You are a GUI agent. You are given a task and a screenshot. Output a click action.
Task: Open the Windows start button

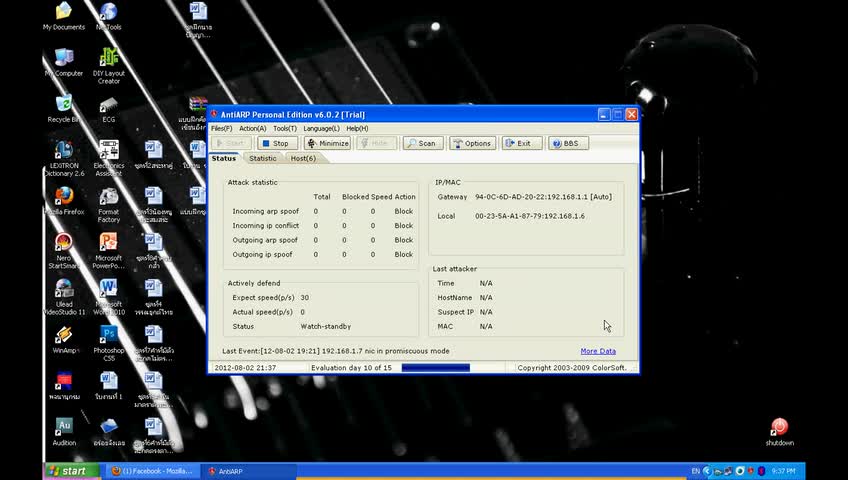tap(72, 471)
